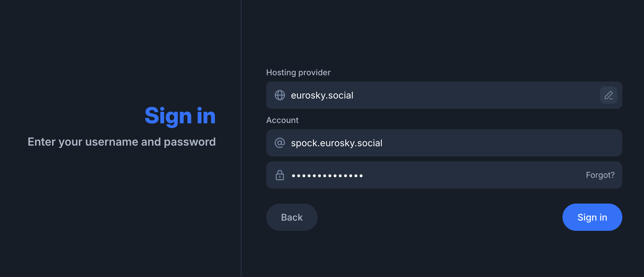The image size is (644, 277).
Task: Focus the username field containing spock.eurosky.social
Action: pyautogui.click(x=444, y=143)
